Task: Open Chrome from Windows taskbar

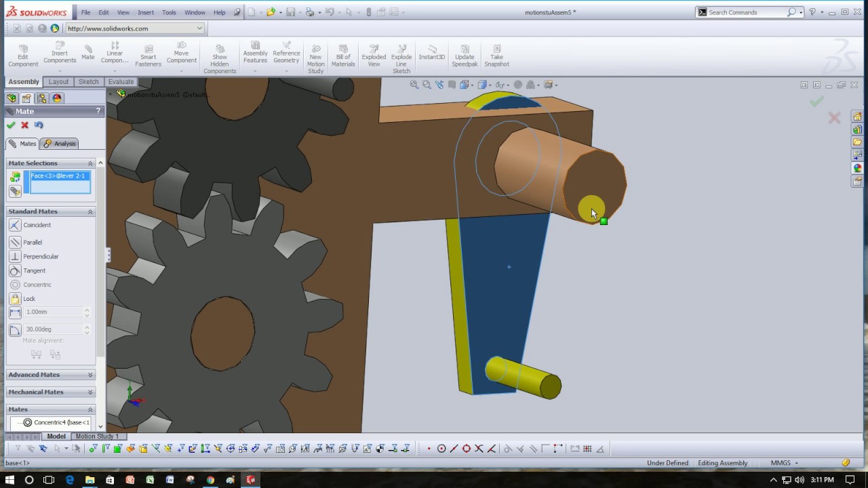Action: 210,480
